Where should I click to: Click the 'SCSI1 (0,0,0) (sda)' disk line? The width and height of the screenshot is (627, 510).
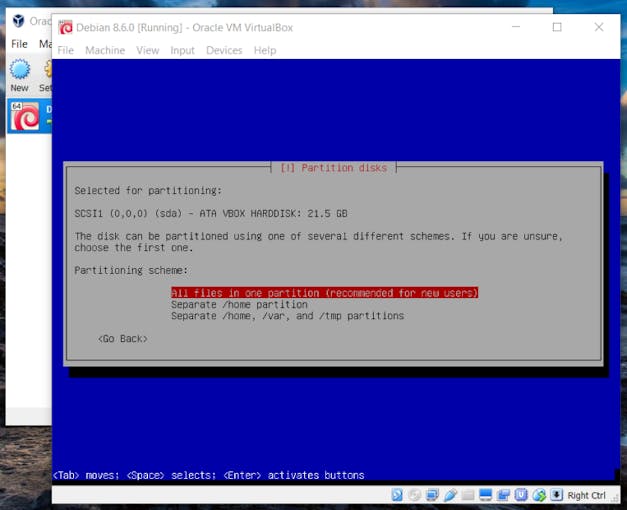(x=211, y=213)
